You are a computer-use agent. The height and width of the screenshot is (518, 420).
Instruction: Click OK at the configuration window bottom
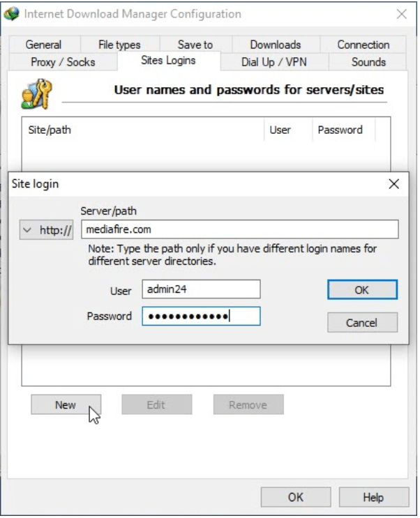(296, 497)
